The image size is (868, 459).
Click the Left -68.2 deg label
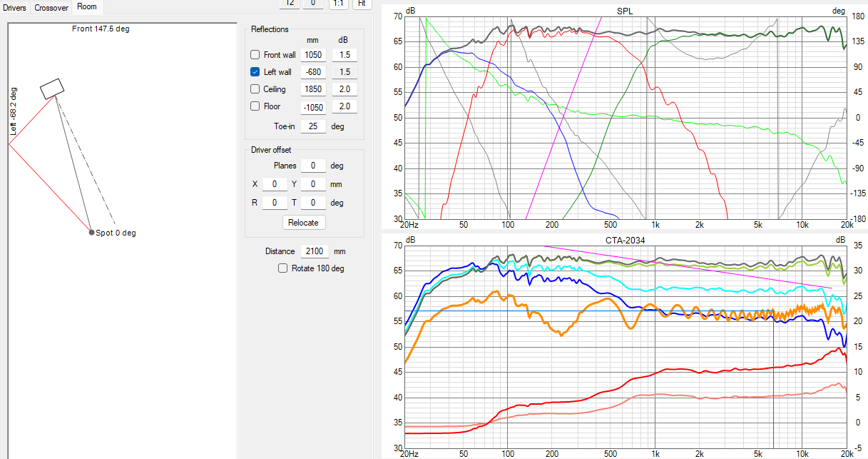point(13,111)
